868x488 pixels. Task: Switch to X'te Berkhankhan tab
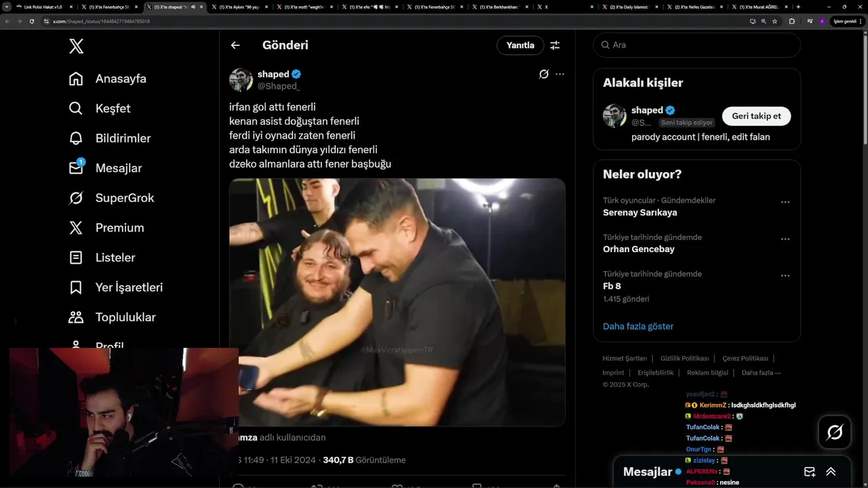pyautogui.click(x=499, y=7)
